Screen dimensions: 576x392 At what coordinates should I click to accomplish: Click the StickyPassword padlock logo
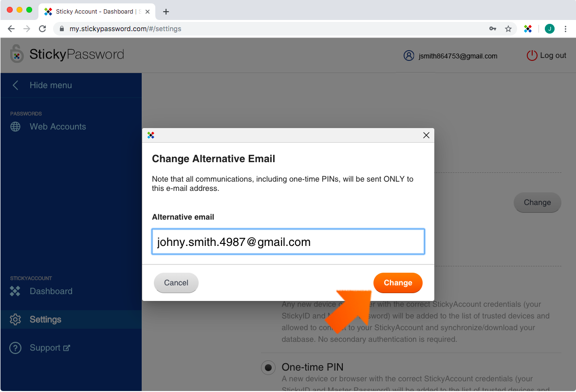tap(17, 54)
